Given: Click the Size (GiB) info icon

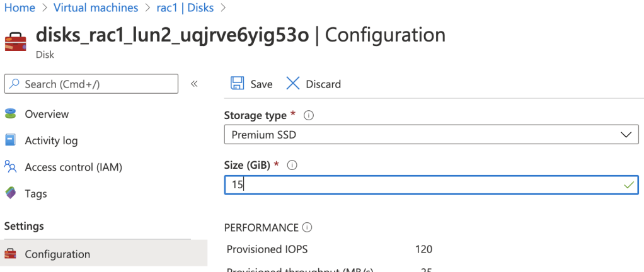Looking at the screenshot, I should tap(292, 165).
